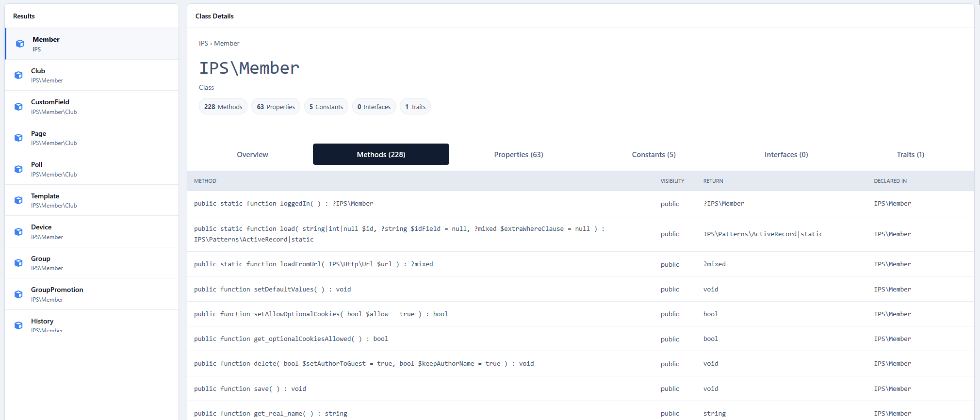Click the 5 Constants badge
This screenshot has height=420, width=980.
[x=326, y=107]
